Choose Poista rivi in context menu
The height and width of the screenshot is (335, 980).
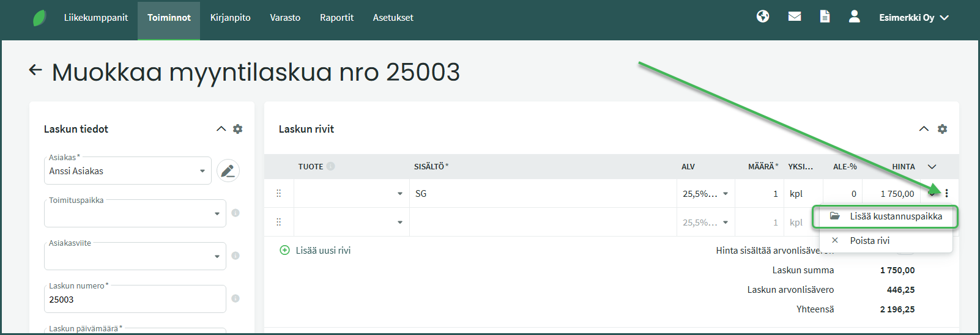click(869, 241)
